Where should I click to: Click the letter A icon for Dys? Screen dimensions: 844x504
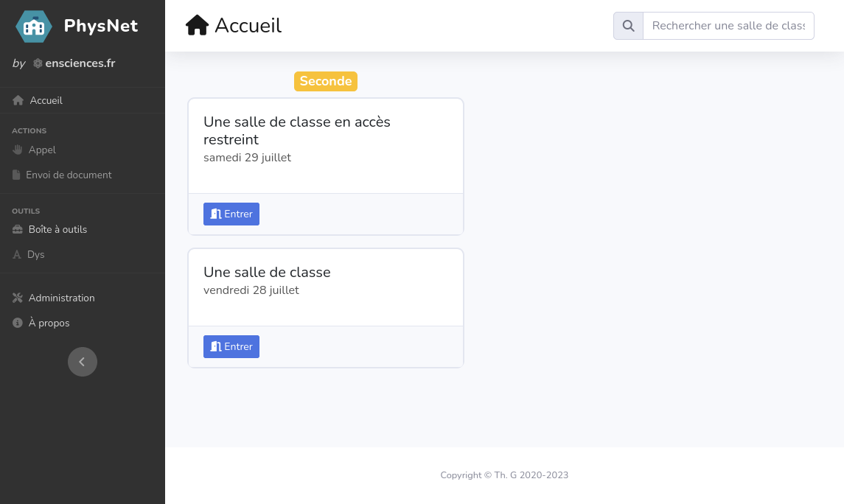(x=17, y=254)
